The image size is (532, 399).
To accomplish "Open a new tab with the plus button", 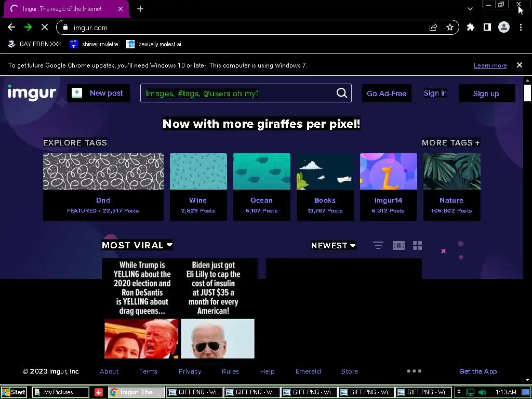I will click(140, 9).
